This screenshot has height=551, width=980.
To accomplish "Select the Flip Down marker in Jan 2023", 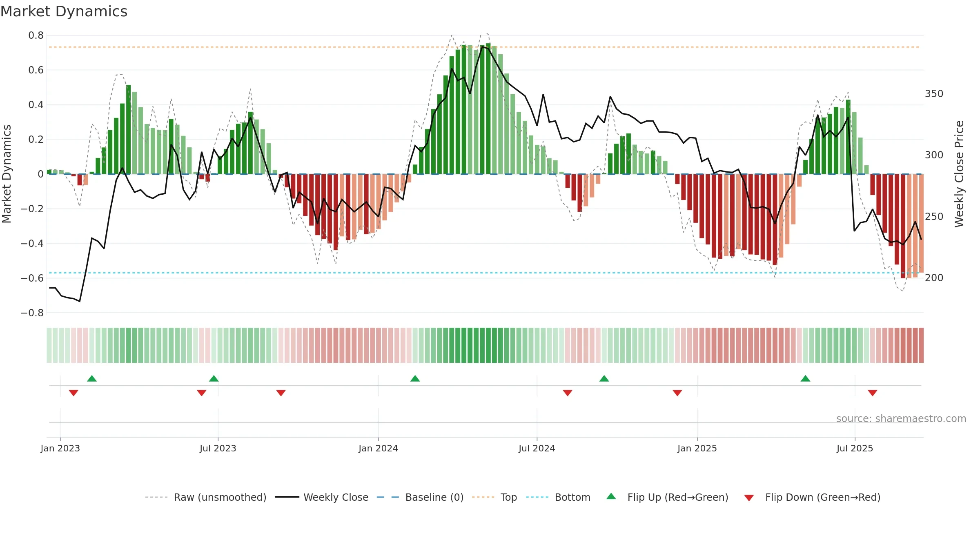I will point(73,393).
